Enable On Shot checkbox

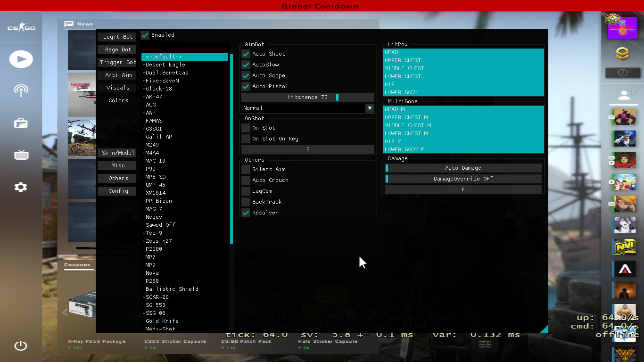point(246,128)
